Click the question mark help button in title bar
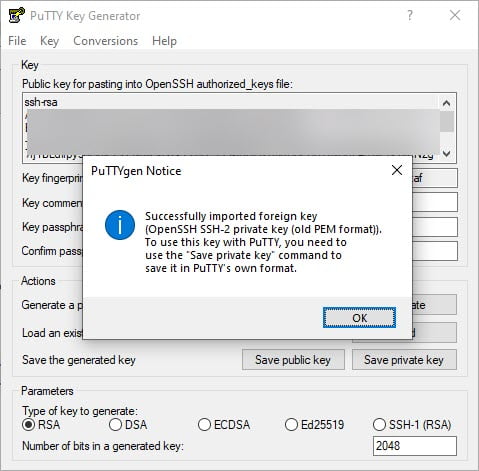Screen dimensions: 479x471 [410, 15]
